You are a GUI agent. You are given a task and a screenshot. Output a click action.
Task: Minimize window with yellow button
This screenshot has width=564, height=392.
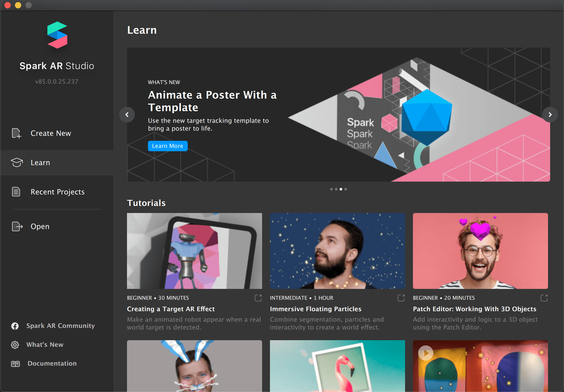(x=18, y=5)
